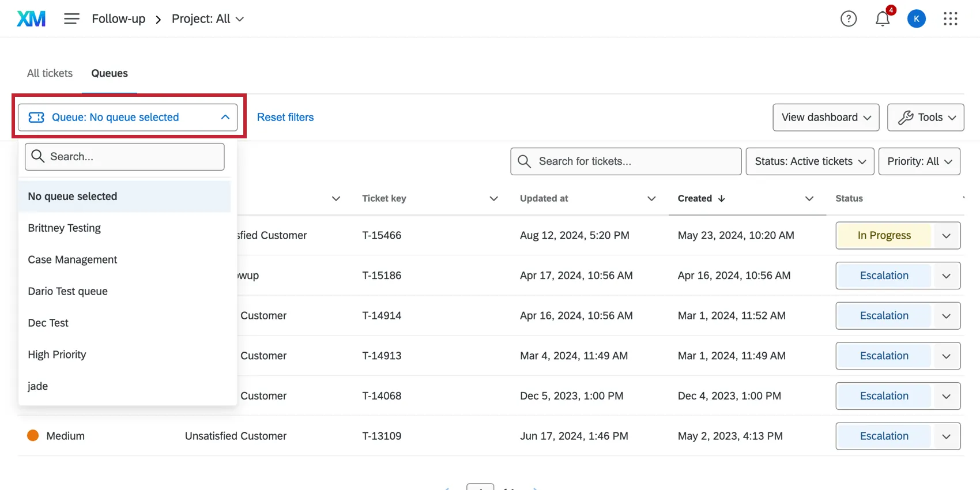Open the View dashboard button
This screenshot has width=980, height=490.
(x=826, y=118)
